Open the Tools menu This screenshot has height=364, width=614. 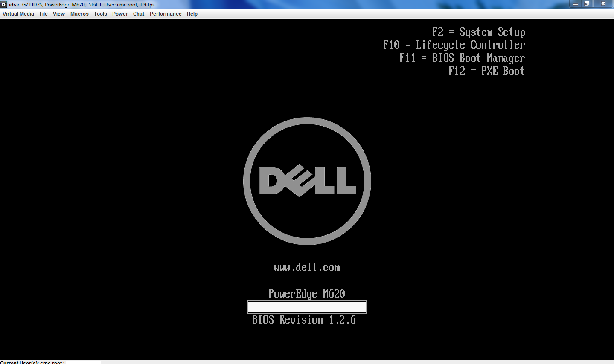coord(100,14)
